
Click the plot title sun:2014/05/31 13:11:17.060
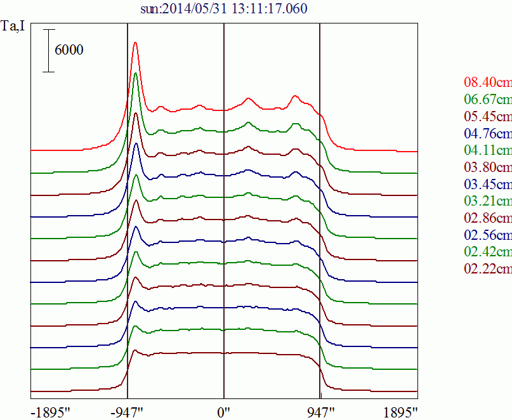coord(224,8)
